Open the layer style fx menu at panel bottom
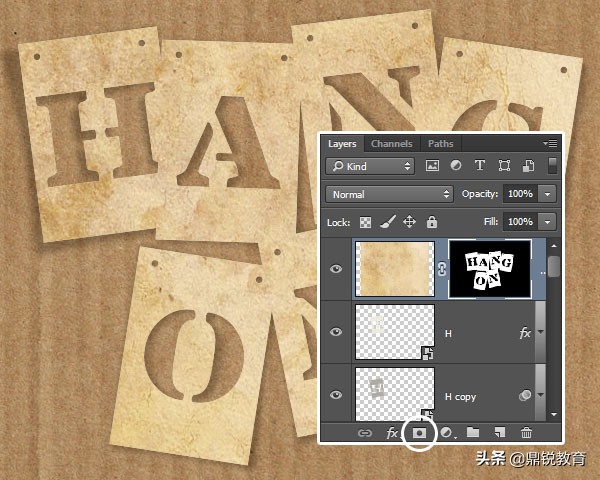Viewport: 600px width, 480px height. pos(392,433)
